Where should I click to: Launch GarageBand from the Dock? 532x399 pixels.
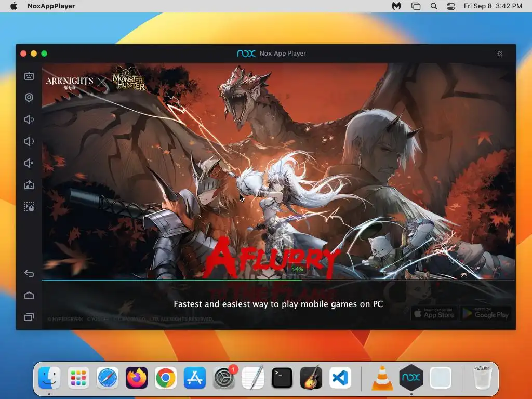point(311,378)
